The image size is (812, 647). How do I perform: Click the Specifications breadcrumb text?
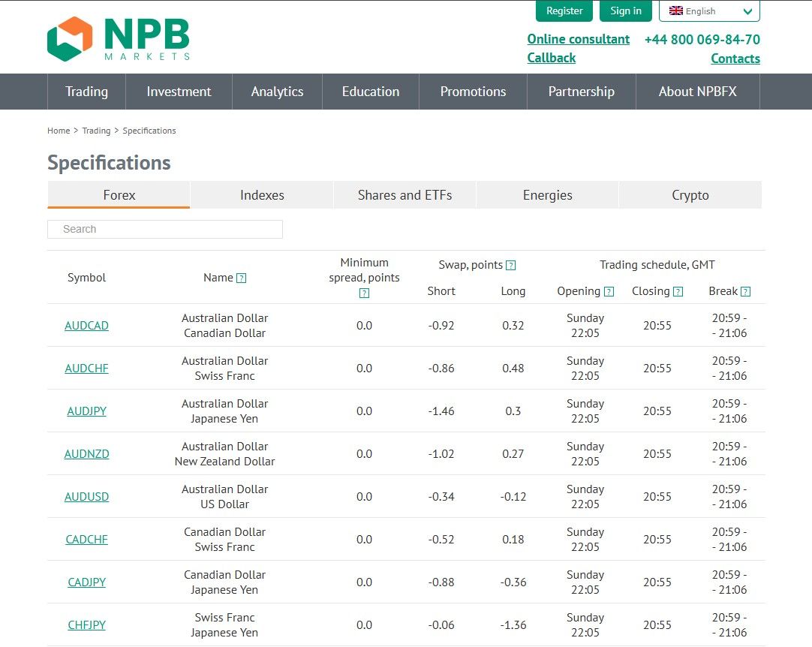tap(149, 131)
